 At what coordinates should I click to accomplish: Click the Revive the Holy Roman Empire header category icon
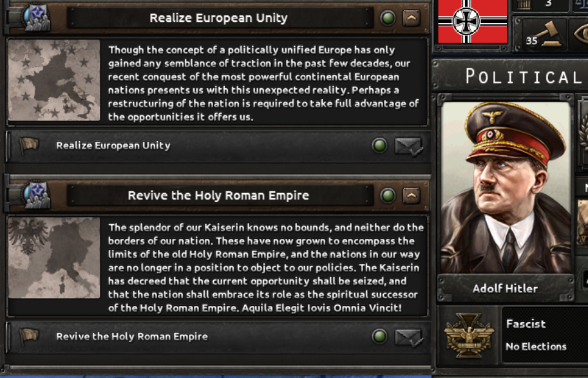(x=37, y=195)
